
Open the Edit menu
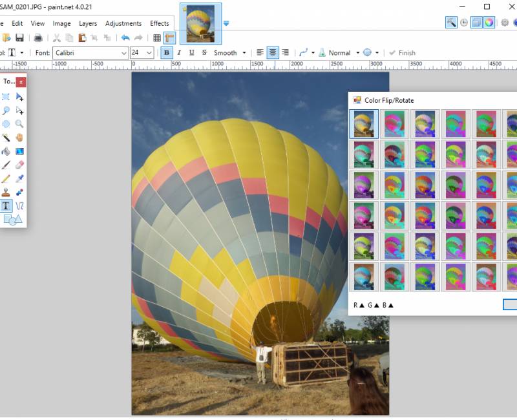click(17, 23)
